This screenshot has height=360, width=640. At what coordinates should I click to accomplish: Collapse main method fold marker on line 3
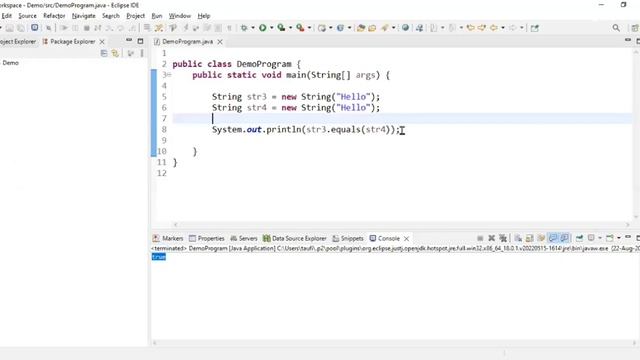tap(169, 75)
